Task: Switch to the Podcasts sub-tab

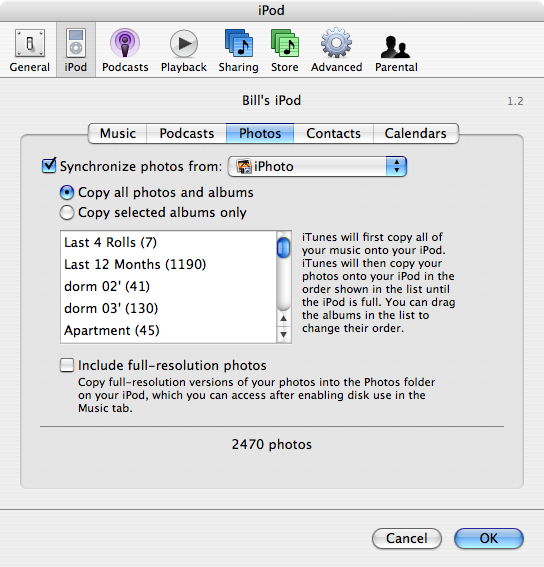Action: [x=187, y=133]
